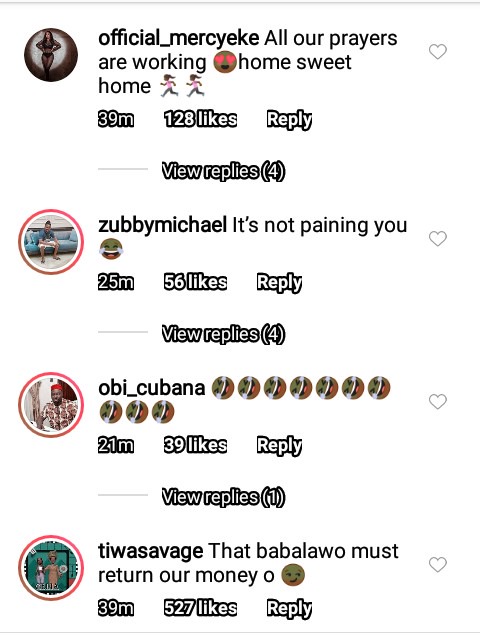Image resolution: width=480 pixels, height=637 pixels.
Task: Open official_mercyeke's profile picture
Action: [x=51, y=55]
